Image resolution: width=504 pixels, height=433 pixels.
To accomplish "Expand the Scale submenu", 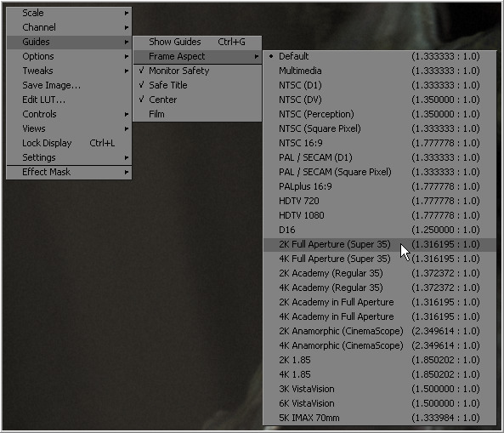I will [x=69, y=14].
